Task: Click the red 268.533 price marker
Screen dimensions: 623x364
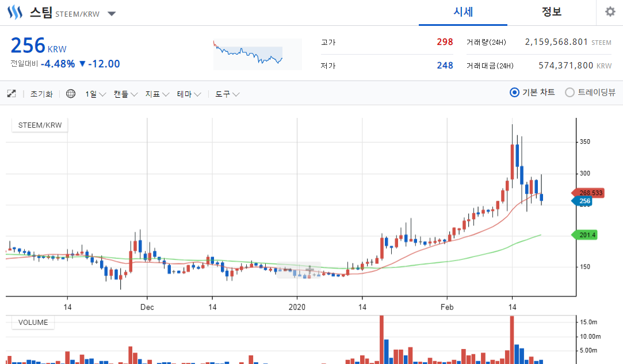Action: pos(588,193)
